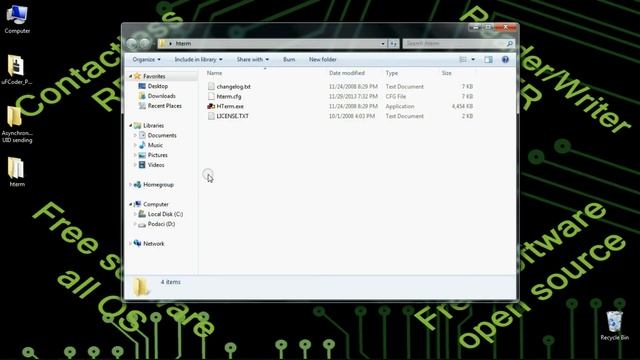Image resolution: width=640 pixels, height=360 pixels.
Task: Change the view with the views icon
Action: [x=463, y=60]
